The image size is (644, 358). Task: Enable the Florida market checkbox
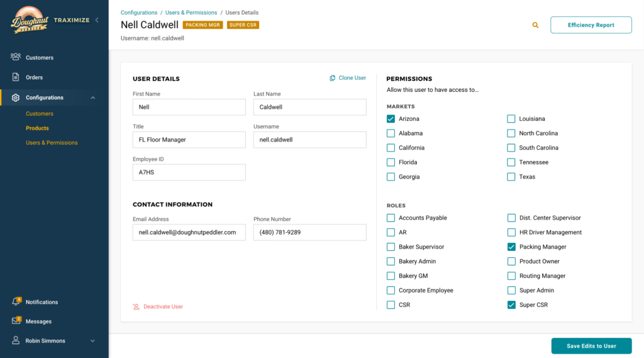(x=391, y=162)
